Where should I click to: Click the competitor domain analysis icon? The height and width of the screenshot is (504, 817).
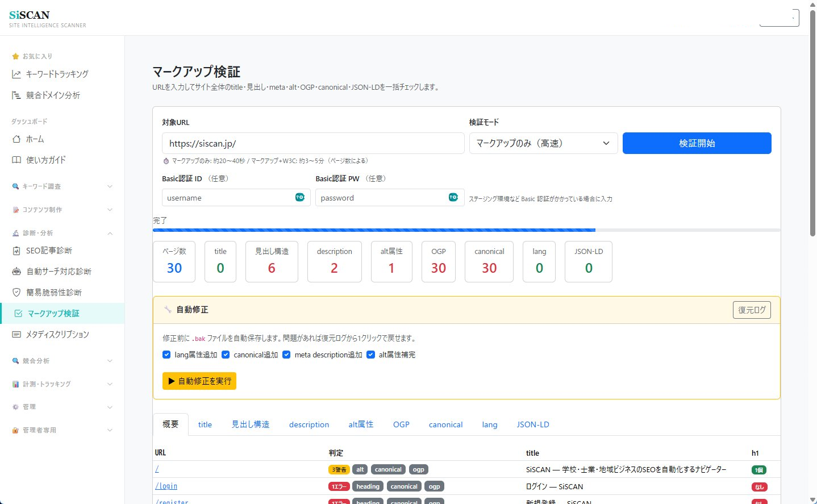pyautogui.click(x=16, y=95)
